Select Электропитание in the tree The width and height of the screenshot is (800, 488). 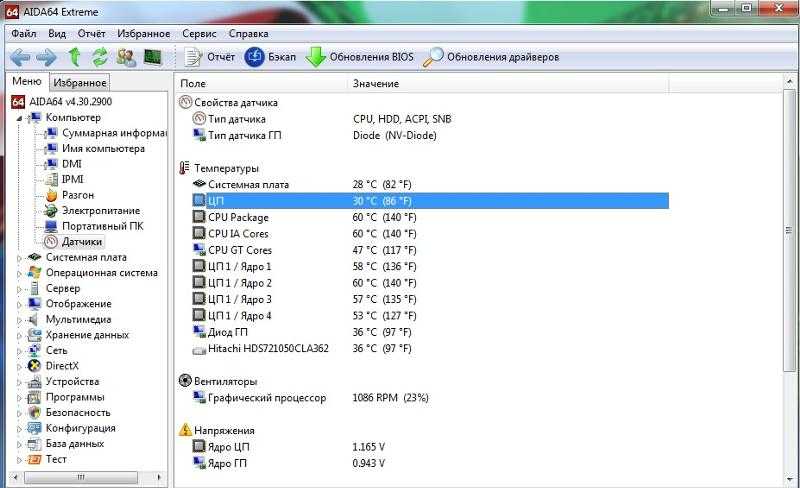[101, 210]
